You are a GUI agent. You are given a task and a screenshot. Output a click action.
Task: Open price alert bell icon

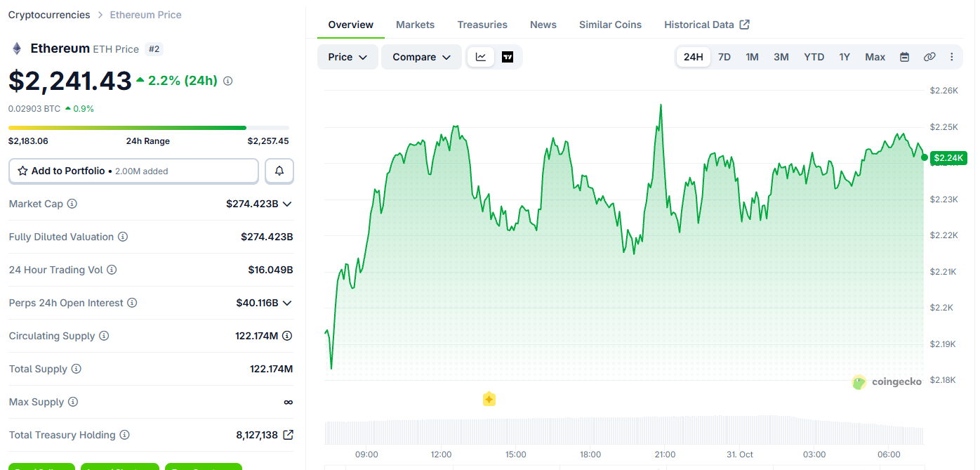point(279,171)
